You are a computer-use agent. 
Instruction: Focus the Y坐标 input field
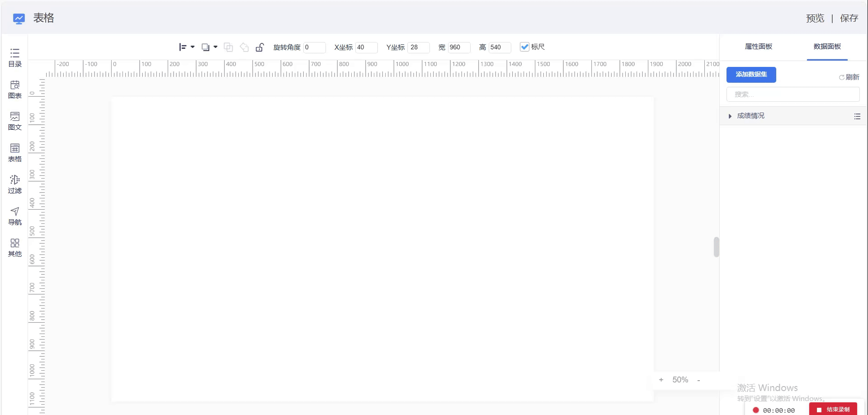(419, 47)
